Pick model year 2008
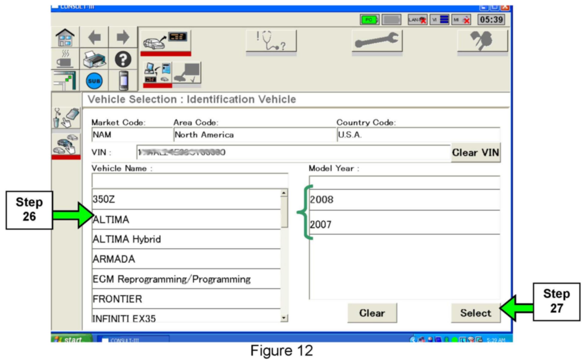 (x=404, y=199)
